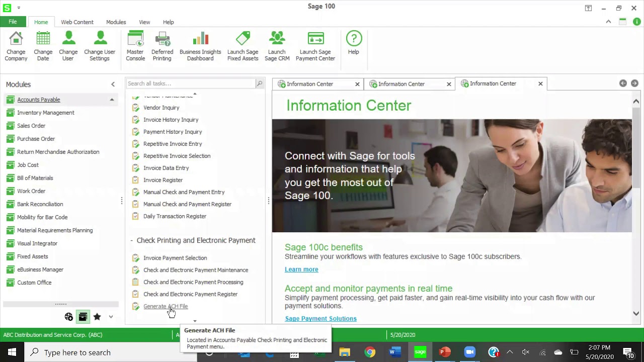Click the Windows Start button
Viewport: 644px width, 362px height.
[12, 352]
